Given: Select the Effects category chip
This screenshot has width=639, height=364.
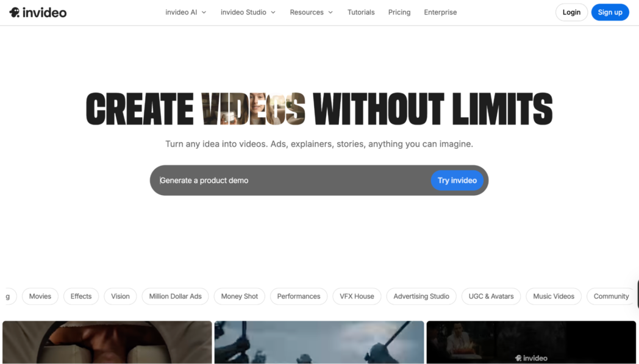Looking at the screenshot, I should (81, 296).
